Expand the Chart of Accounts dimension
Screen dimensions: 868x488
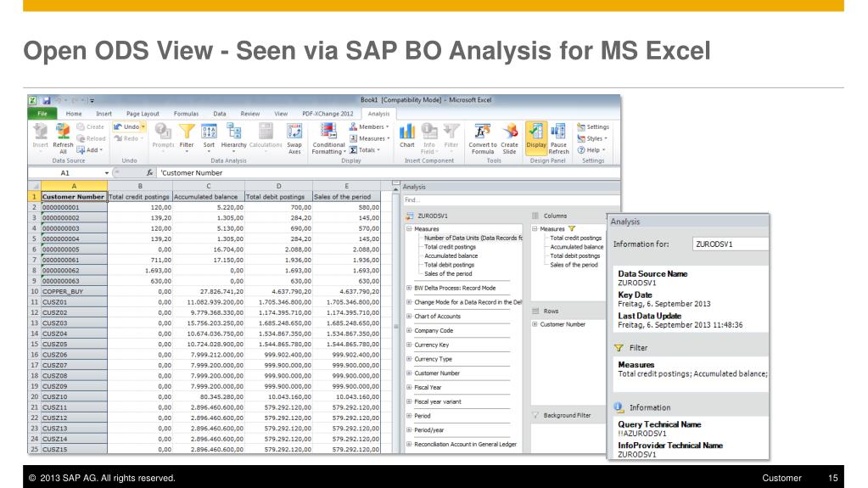coord(409,317)
